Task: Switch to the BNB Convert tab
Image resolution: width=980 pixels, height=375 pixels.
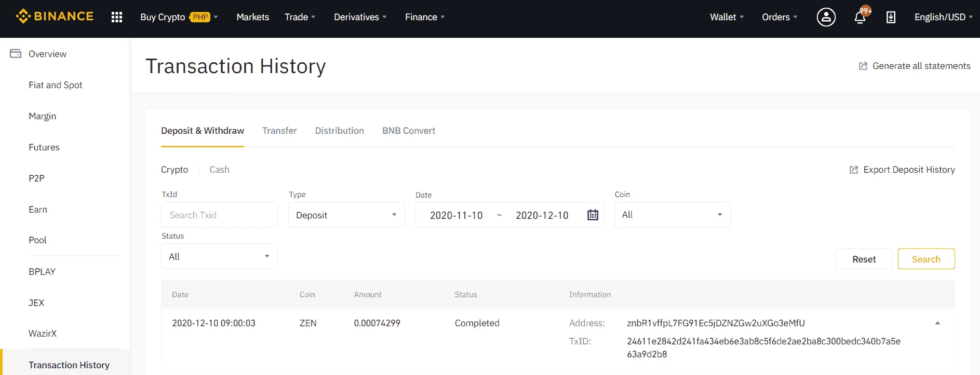Action: pyautogui.click(x=409, y=131)
